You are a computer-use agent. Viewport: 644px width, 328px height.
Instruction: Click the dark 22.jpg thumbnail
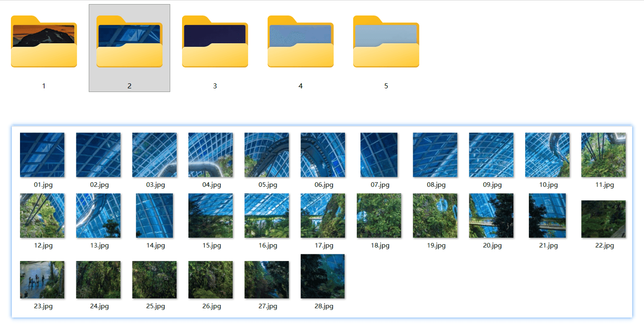(603, 219)
